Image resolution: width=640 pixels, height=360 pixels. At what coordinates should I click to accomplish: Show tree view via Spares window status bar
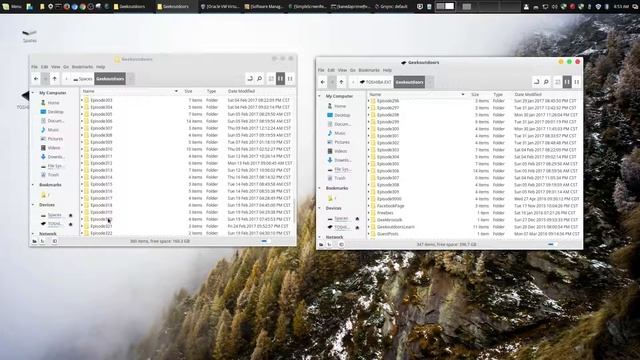[42, 241]
